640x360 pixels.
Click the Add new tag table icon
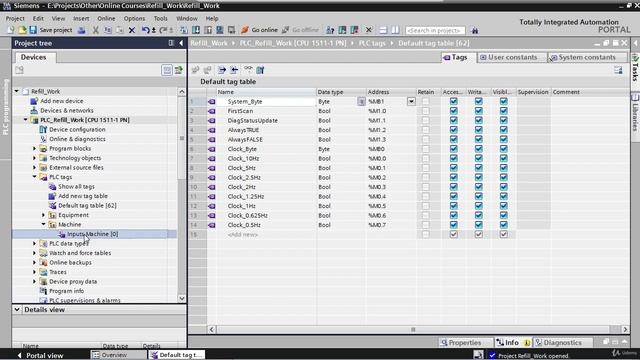[x=52, y=196]
